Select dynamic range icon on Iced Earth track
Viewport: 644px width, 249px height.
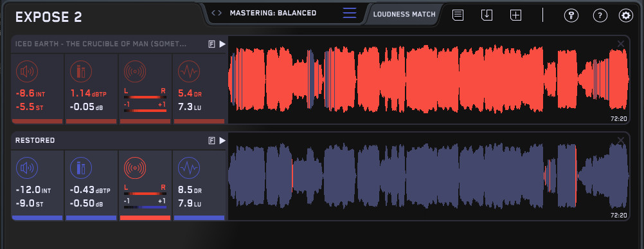[189, 71]
